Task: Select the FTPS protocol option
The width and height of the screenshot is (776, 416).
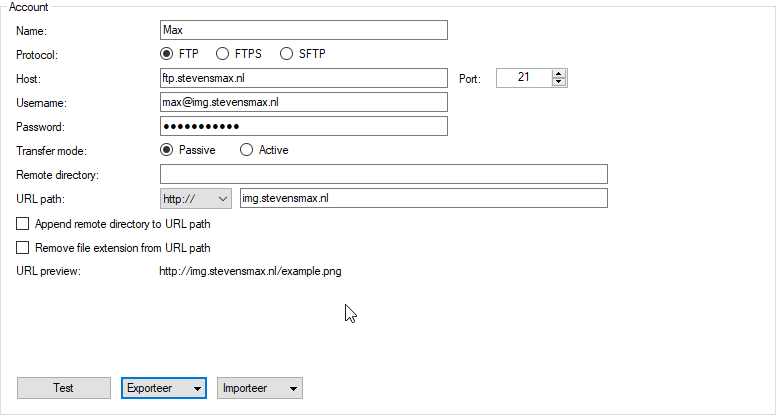Action: tap(222, 54)
